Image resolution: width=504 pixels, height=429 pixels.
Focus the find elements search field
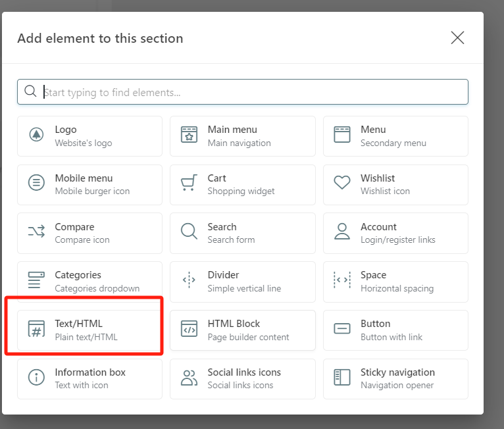(250, 92)
